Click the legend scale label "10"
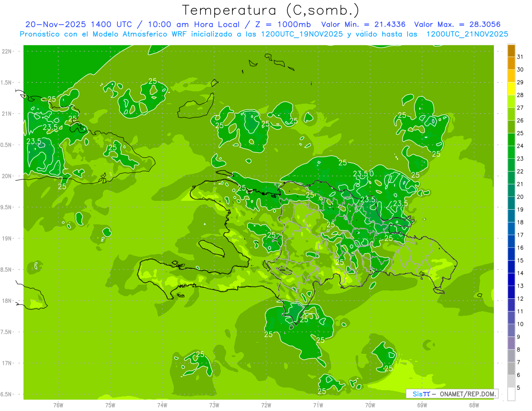 pyautogui.click(x=520, y=324)
